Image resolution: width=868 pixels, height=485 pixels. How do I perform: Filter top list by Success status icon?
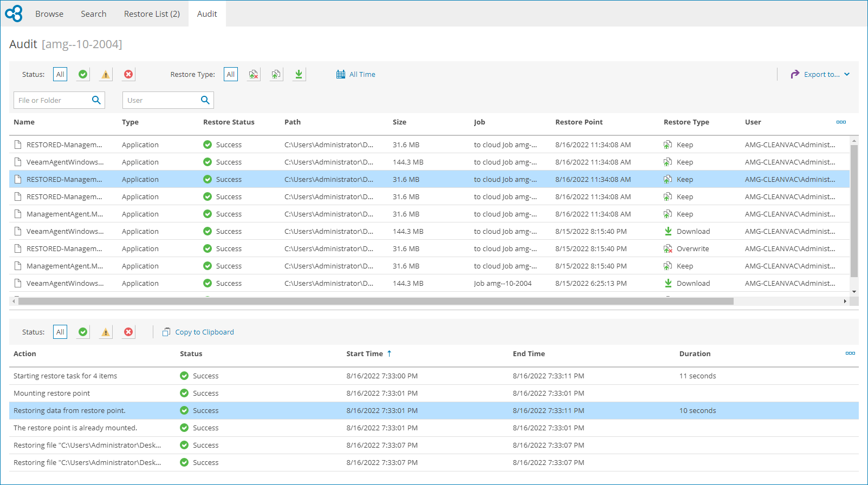83,74
